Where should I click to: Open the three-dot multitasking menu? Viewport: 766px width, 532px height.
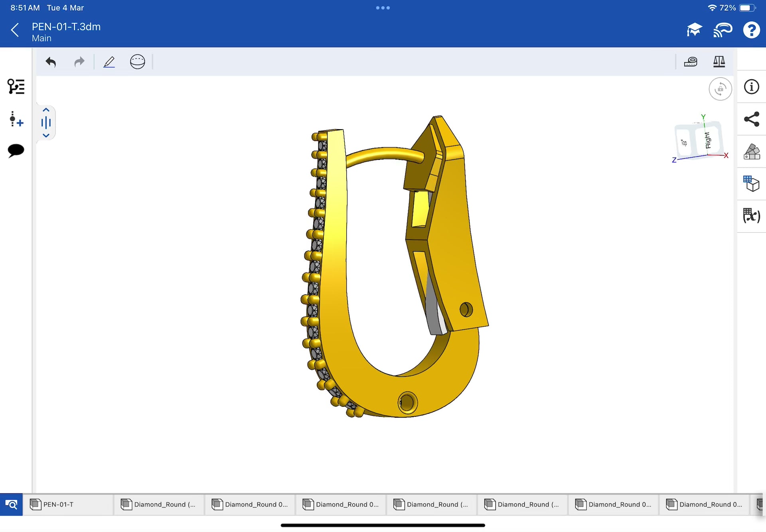(383, 8)
